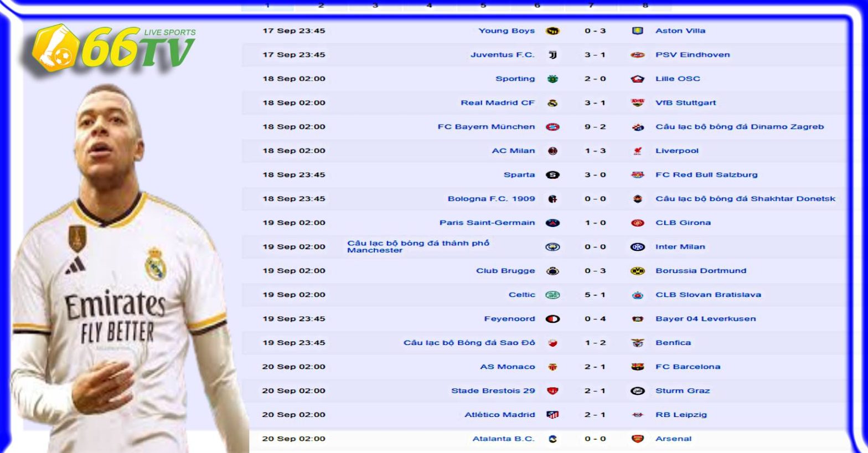Click the Dinamo Zagreb crest icon
This screenshot has width=868, height=453.
tap(638, 127)
